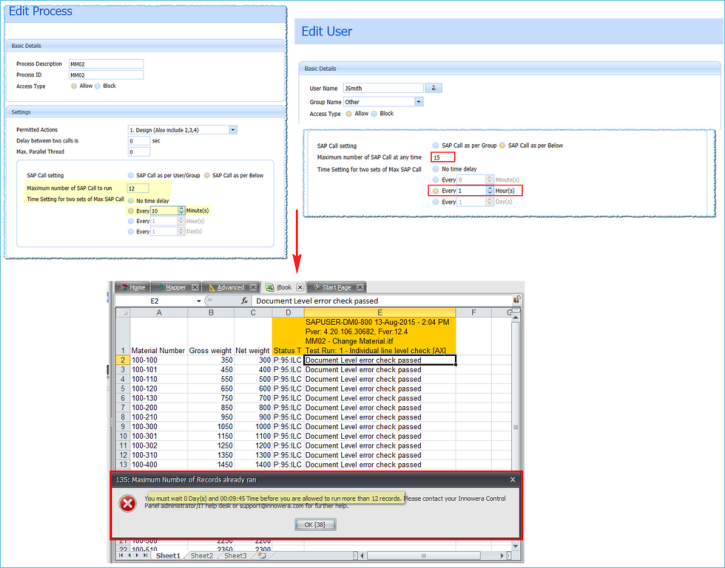Choose Every Day(s) option in Edit User
The width and height of the screenshot is (725, 568).
point(436,202)
